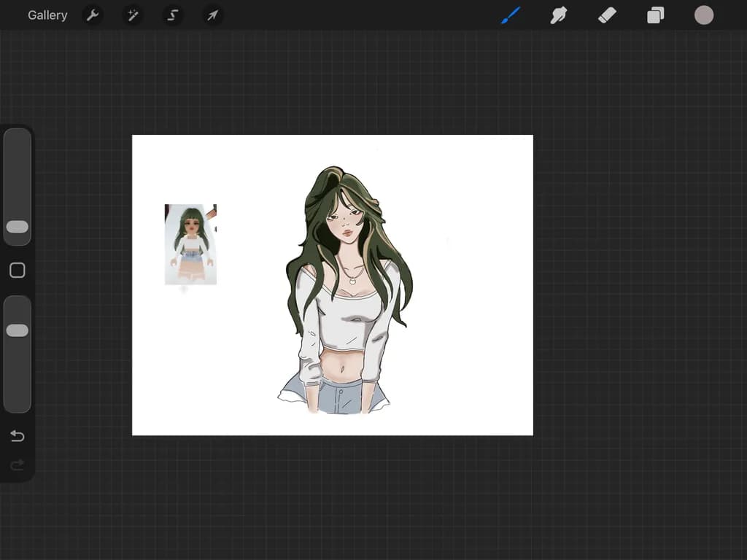The width and height of the screenshot is (747, 560).
Task: Click the brush opacity slider handle
Action: (x=18, y=330)
